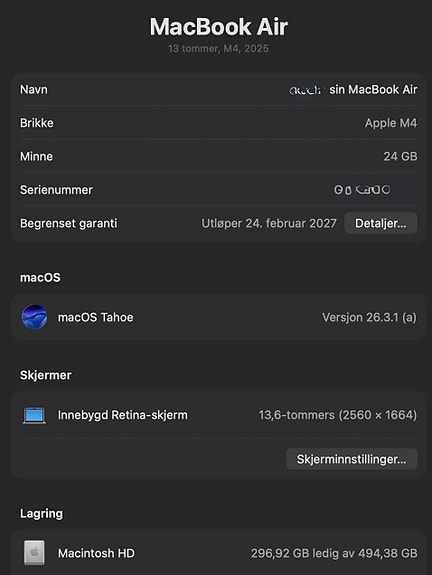Viewport: 432px width, 575px height.
Task: Click the Skjermer section heading
Action: 45,375
